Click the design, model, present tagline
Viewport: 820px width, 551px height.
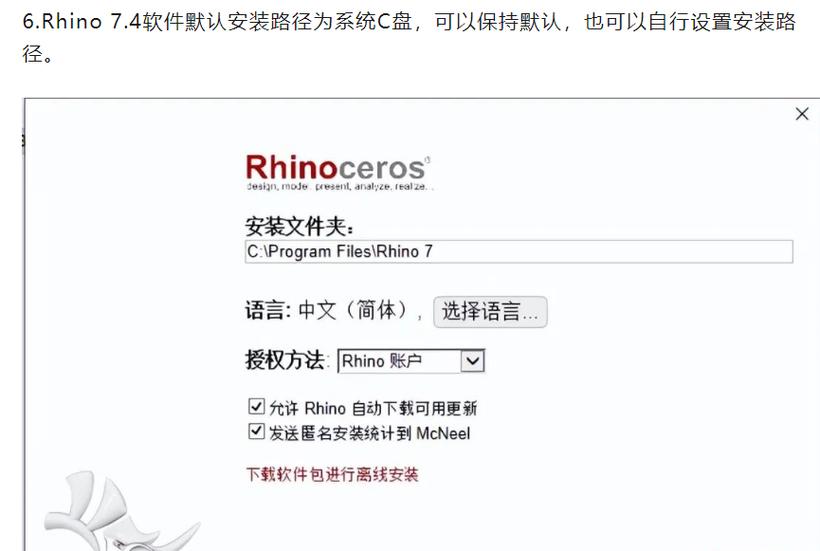pyautogui.click(x=339, y=186)
